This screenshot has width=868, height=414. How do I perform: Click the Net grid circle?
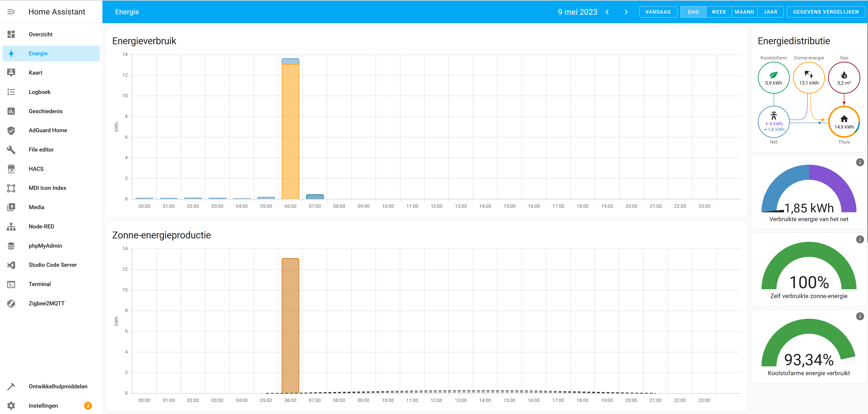[x=774, y=122]
